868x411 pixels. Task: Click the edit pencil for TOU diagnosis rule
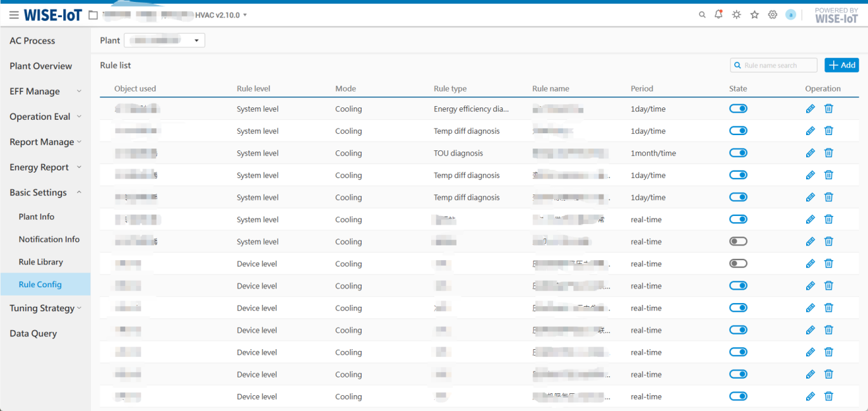coord(811,153)
